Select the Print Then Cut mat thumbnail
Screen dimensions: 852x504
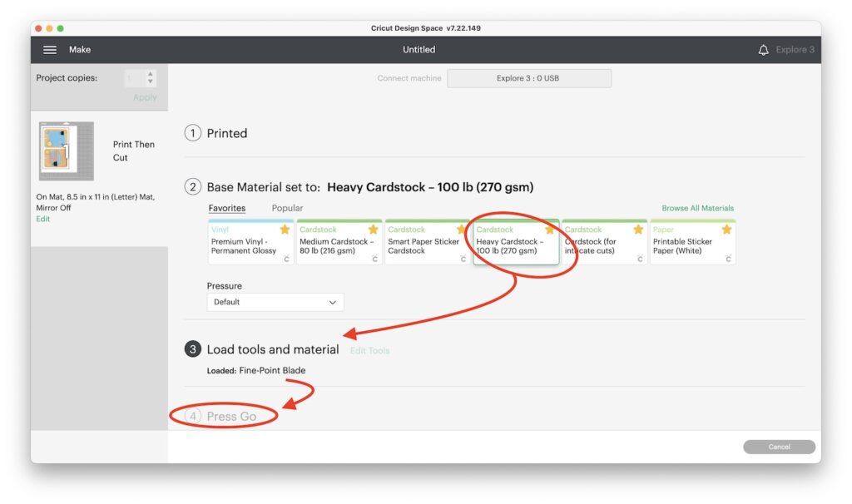pyautogui.click(x=67, y=151)
